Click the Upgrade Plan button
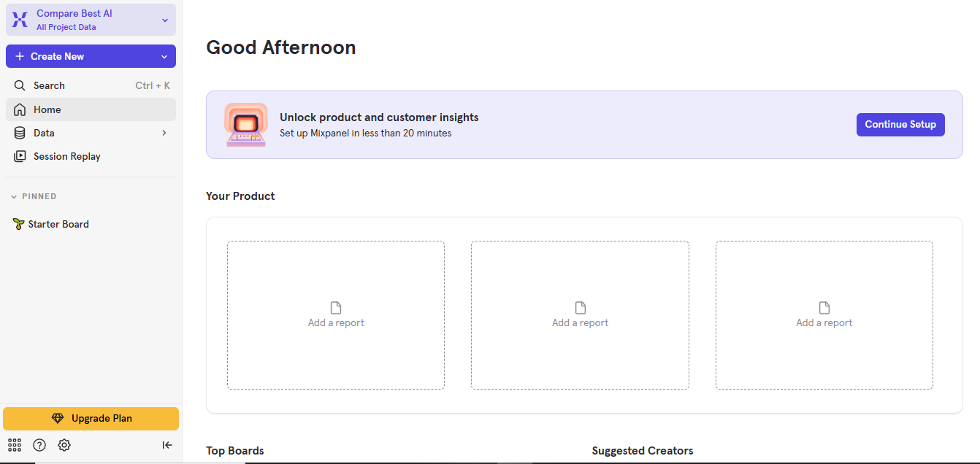The width and height of the screenshot is (980, 464). tap(91, 419)
